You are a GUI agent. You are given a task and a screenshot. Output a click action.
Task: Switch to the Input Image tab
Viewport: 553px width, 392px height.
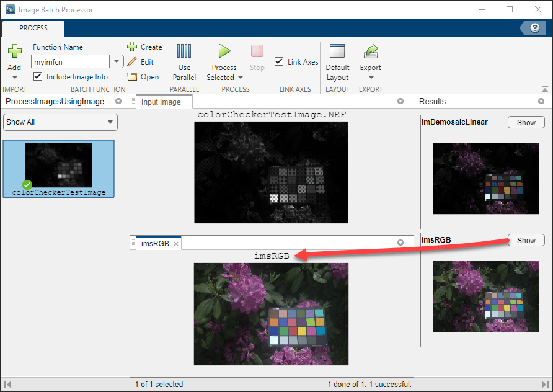click(162, 102)
